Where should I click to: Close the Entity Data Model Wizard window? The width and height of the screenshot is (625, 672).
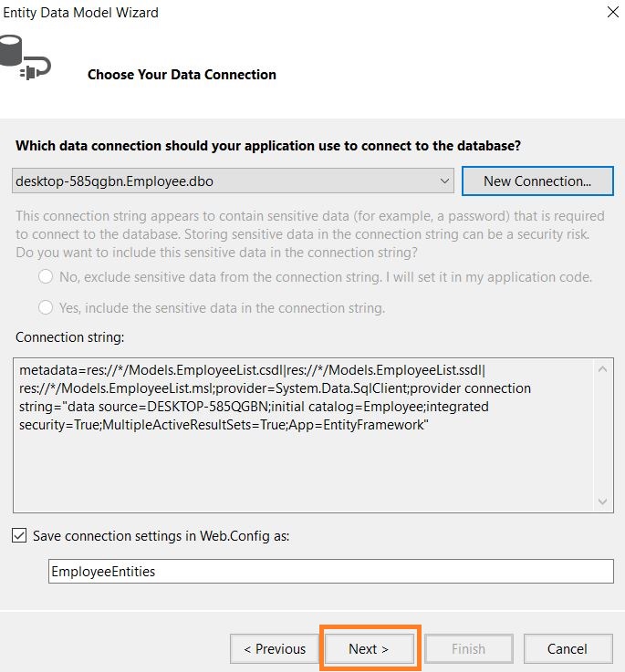(610, 13)
